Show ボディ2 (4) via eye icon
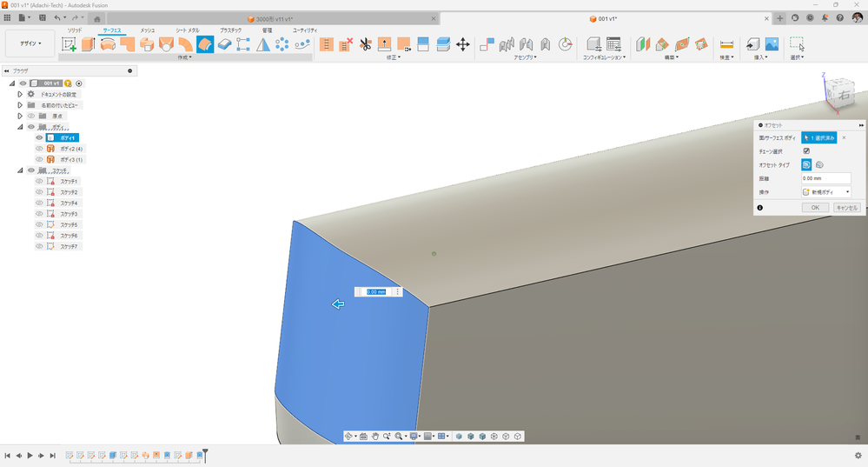 click(39, 149)
